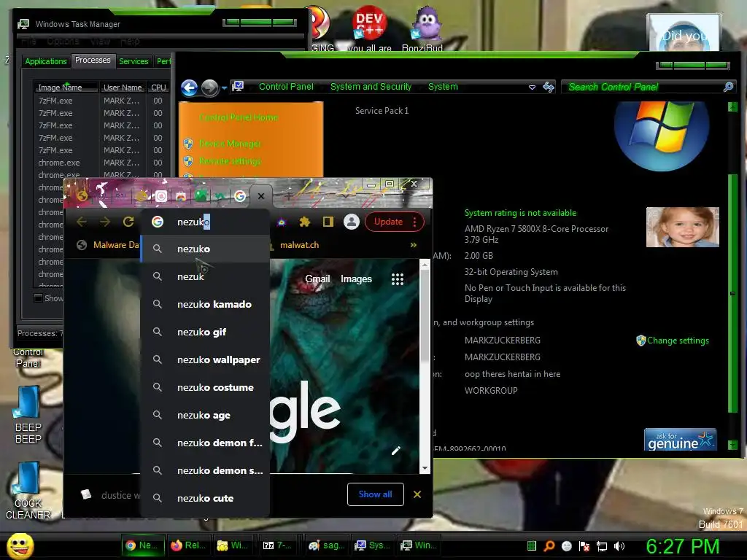Reload the Chrome page
Image resolution: width=747 pixels, height=560 pixels.
(128, 222)
